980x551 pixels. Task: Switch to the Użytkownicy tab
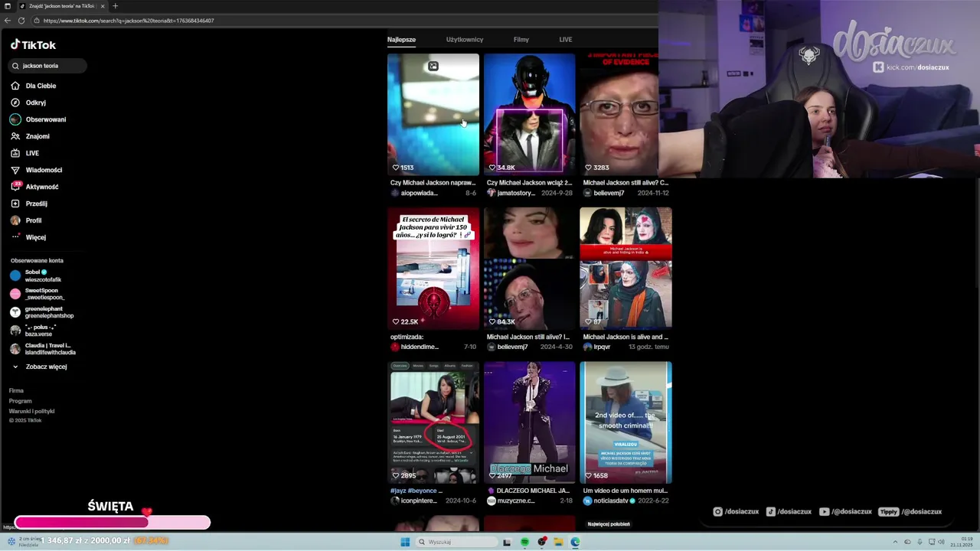[x=465, y=39]
